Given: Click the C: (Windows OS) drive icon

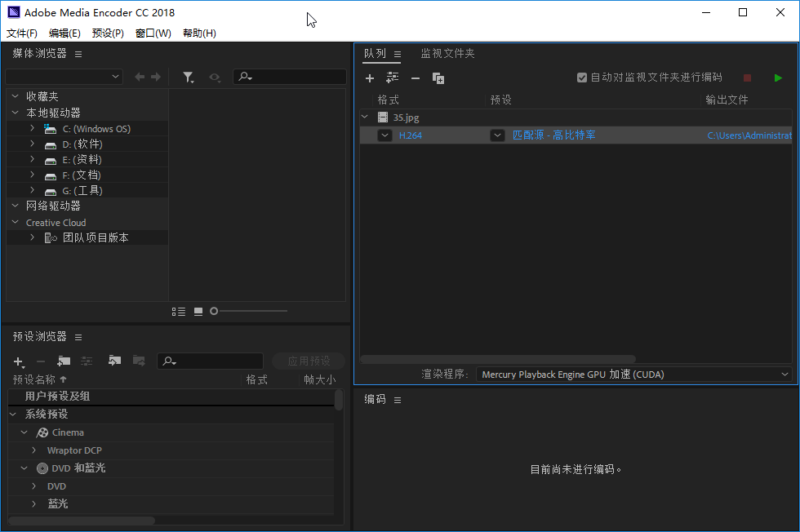Looking at the screenshot, I should (x=50, y=129).
